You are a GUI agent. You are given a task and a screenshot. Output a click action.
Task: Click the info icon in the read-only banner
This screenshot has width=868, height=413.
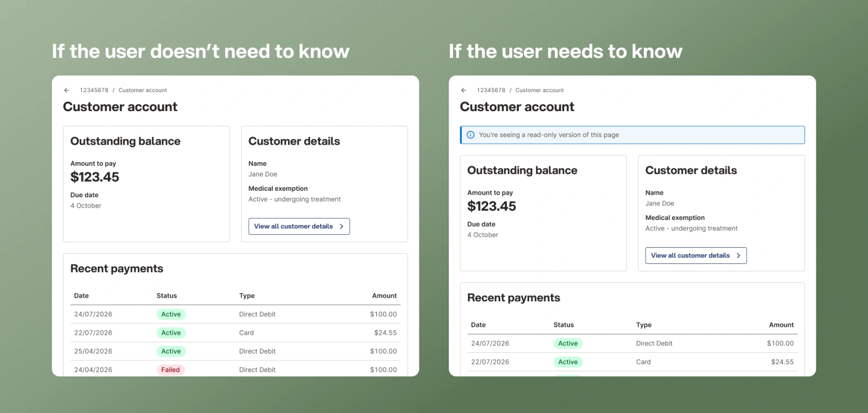click(470, 135)
